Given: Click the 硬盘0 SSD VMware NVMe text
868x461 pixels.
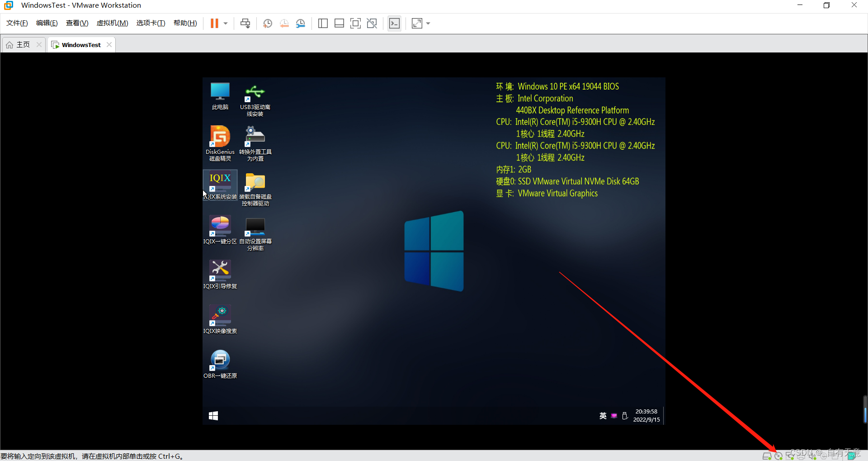Looking at the screenshot, I should point(567,181).
